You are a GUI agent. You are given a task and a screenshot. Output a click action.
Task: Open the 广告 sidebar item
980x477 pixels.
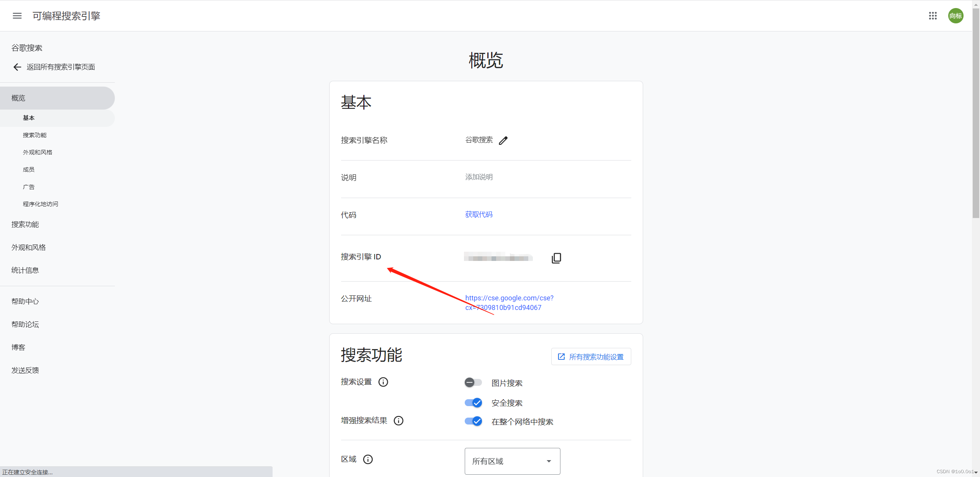(29, 187)
